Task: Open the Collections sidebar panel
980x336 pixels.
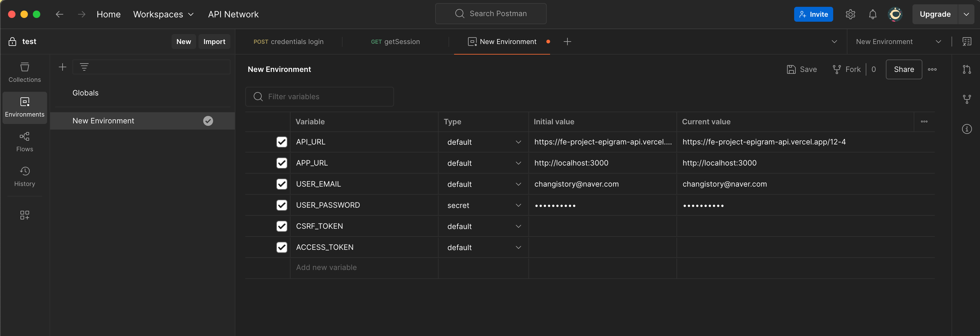Action: (24, 72)
